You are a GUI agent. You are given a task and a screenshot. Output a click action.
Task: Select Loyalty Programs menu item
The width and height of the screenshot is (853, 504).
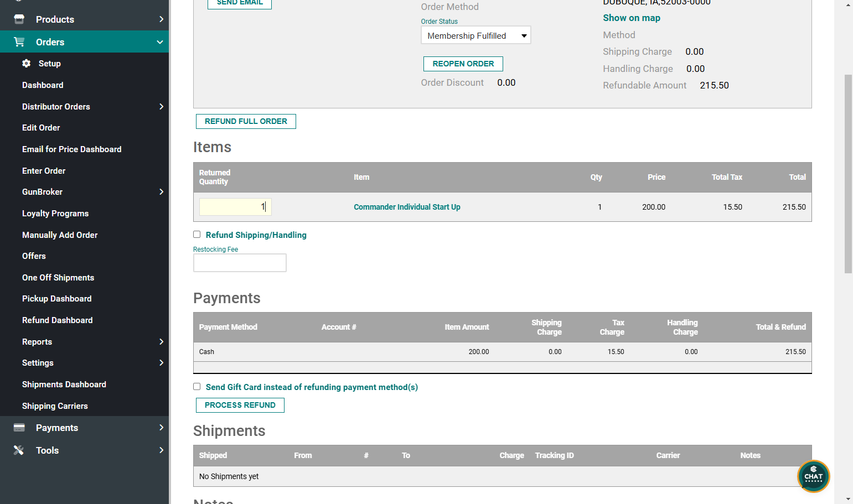[x=55, y=214]
